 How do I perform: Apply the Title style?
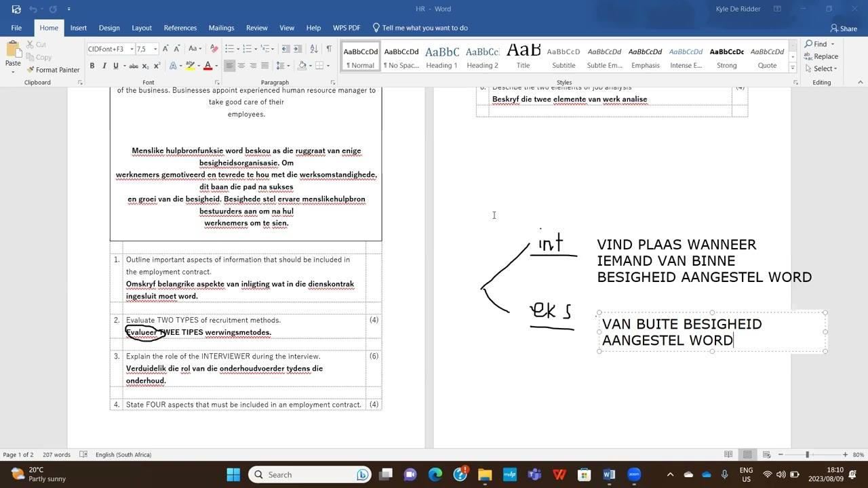(x=524, y=57)
